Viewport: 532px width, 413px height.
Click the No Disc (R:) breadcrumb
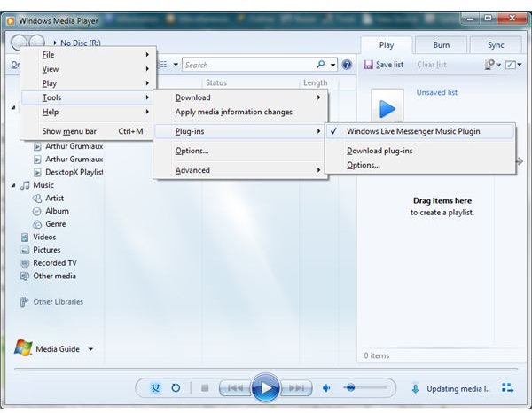click(x=81, y=43)
